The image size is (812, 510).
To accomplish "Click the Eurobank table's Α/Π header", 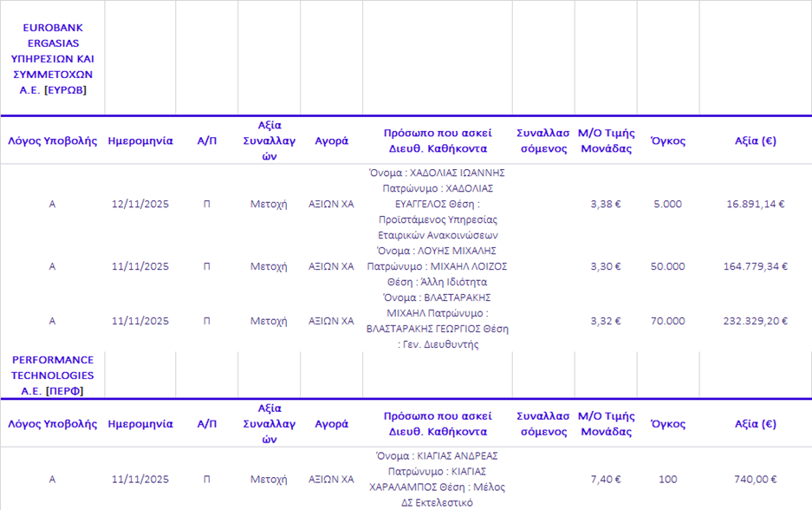I will (206, 141).
